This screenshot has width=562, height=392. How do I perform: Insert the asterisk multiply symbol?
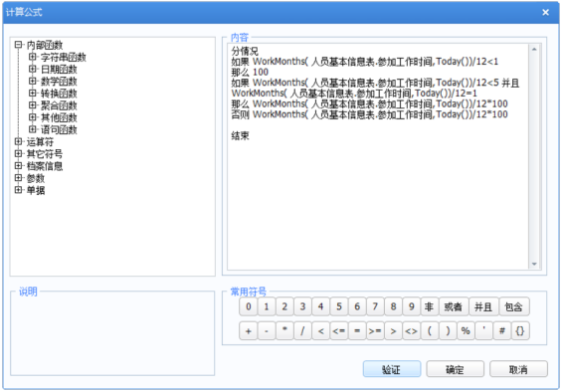click(284, 330)
